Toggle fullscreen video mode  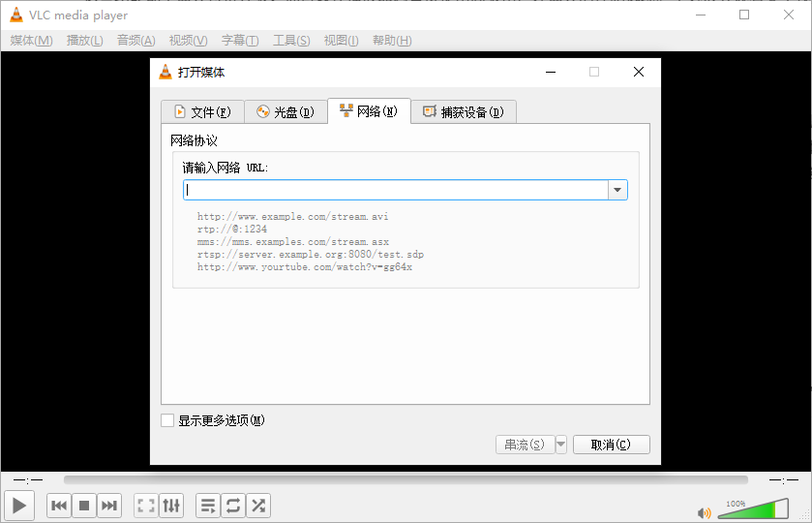(x=146, y=506)
